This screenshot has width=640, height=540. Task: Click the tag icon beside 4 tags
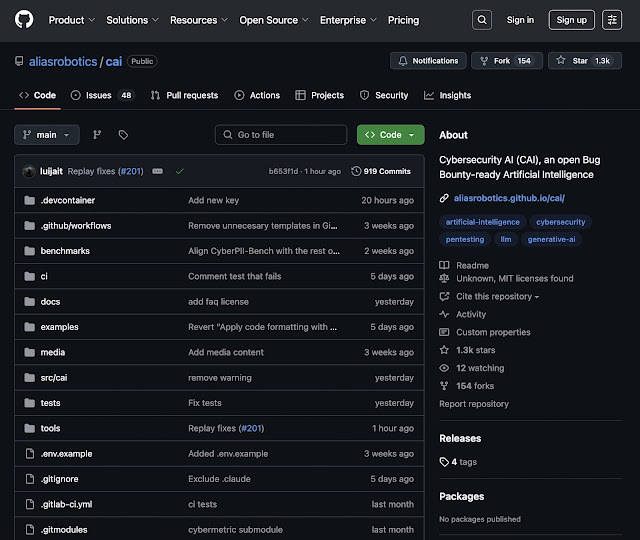pyautogui.click(x=444, y=462)
